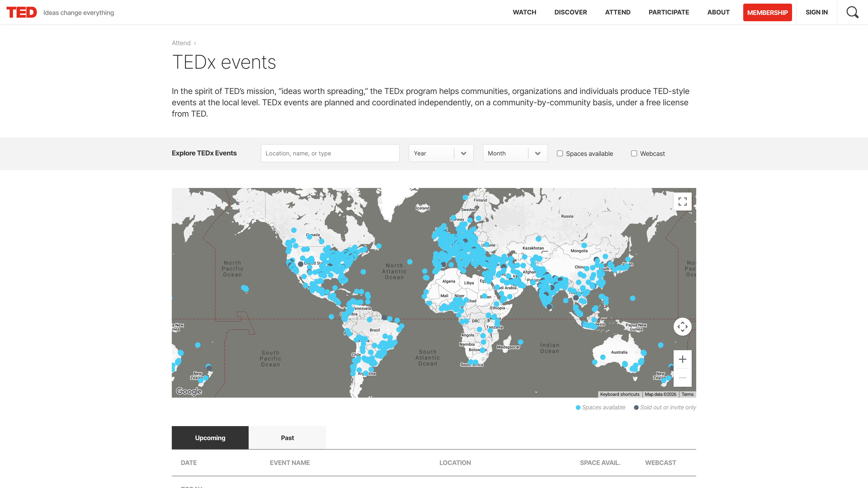This screenshot has width=868, height=488.
Task: Focus the Location, name, or type field
Action: pos(330,153)
